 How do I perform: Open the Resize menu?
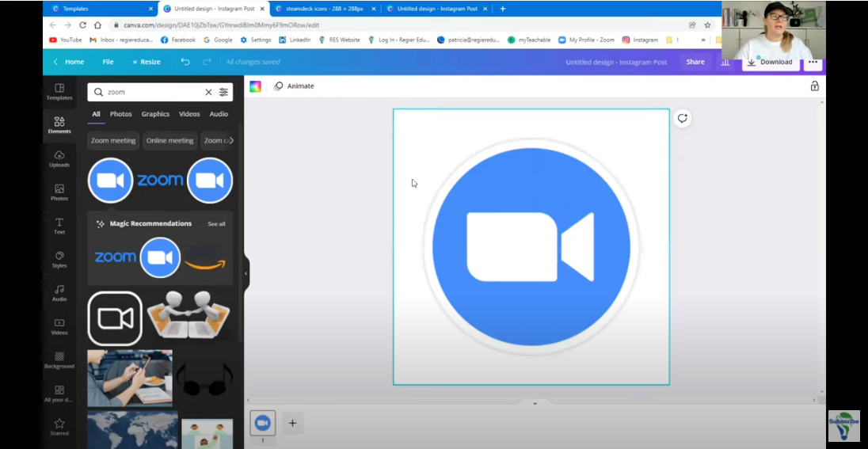click(147, 62)
